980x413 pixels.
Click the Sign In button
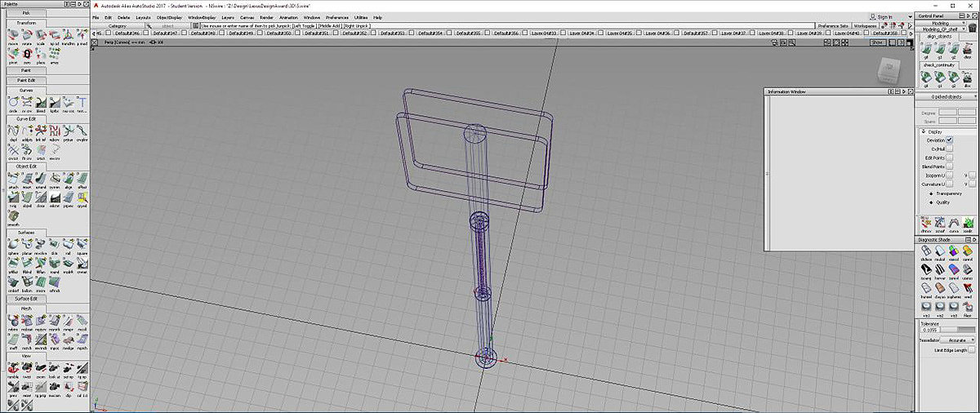pos(884,16)
